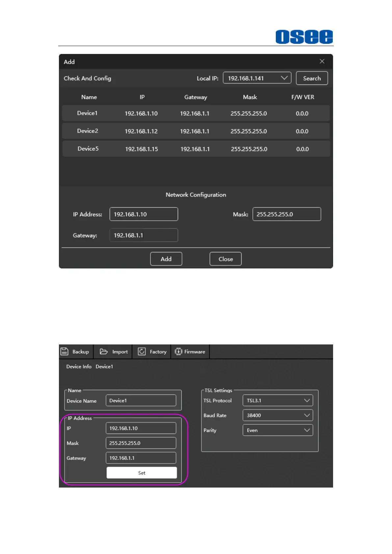Screen dimensions: 392x554
Task: Click the Factory reset icon
Action: (142, 351)
